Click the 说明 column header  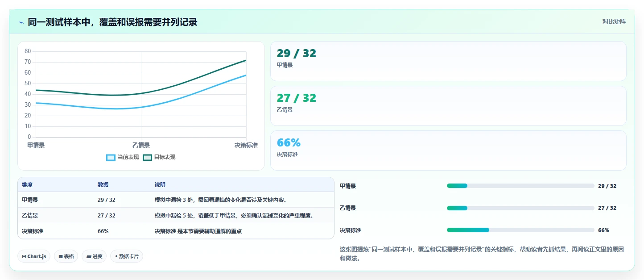pos(160,185)
